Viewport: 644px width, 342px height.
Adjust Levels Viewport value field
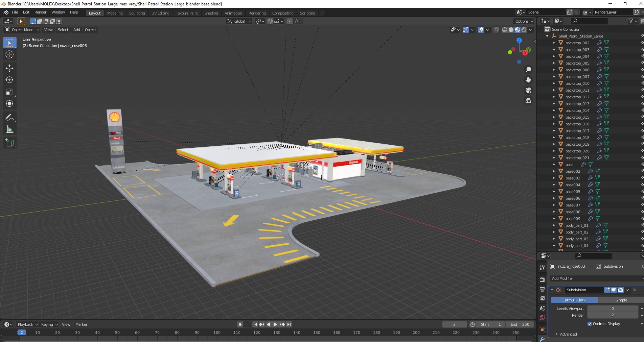[613, 309]
